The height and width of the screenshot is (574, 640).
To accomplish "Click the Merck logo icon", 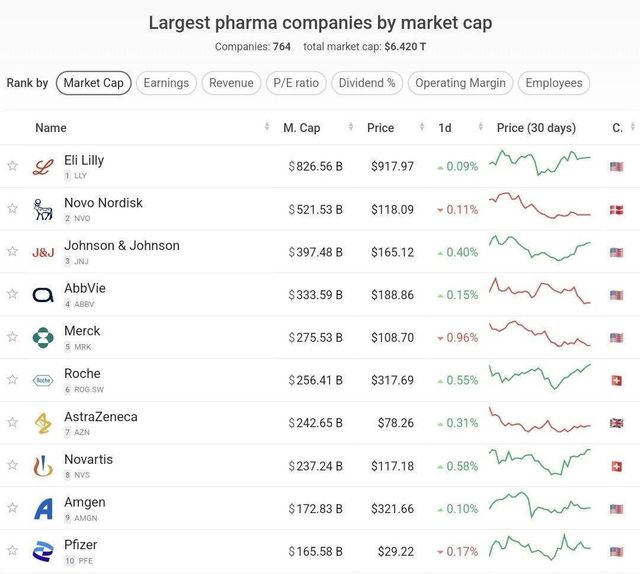I will [43, 338].
